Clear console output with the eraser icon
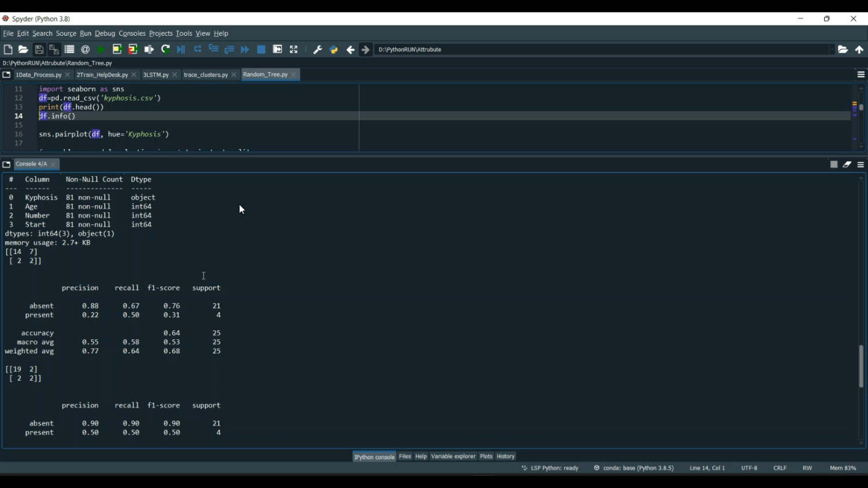868x488 pixels. tap(847, 165)
